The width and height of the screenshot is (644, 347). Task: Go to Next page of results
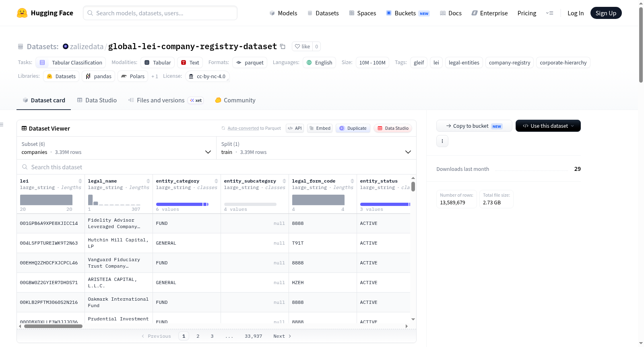(x=282, y=336)
